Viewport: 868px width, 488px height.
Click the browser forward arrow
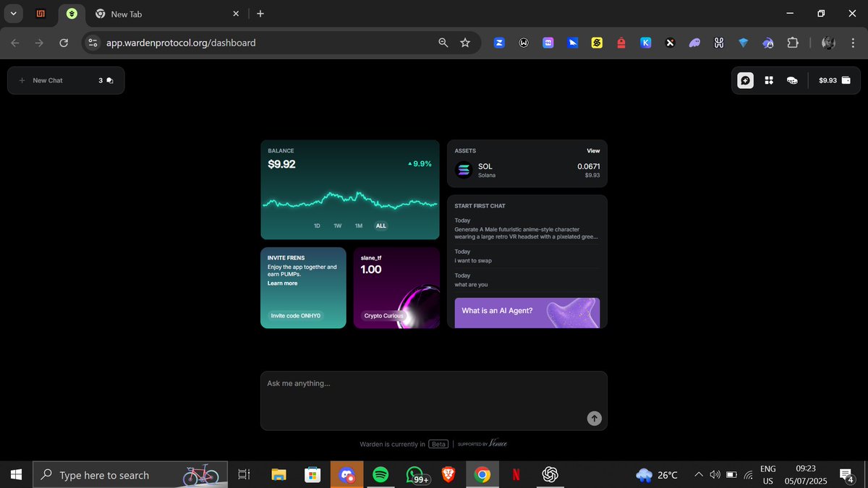tap(39, 43)
